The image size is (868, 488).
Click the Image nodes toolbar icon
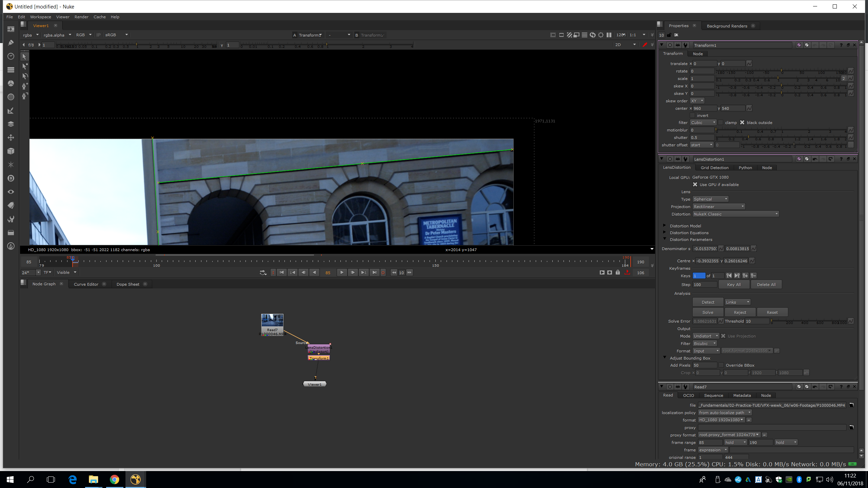point(11,29)
